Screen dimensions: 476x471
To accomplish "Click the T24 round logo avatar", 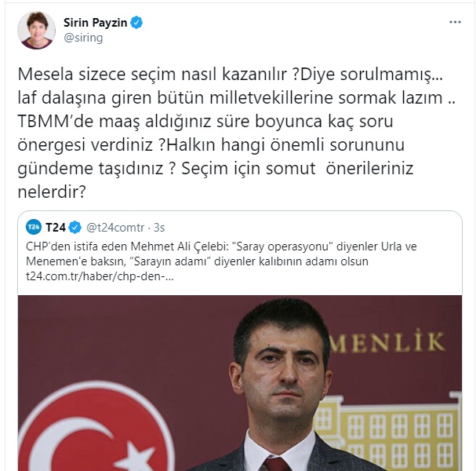I will (34, 227).
